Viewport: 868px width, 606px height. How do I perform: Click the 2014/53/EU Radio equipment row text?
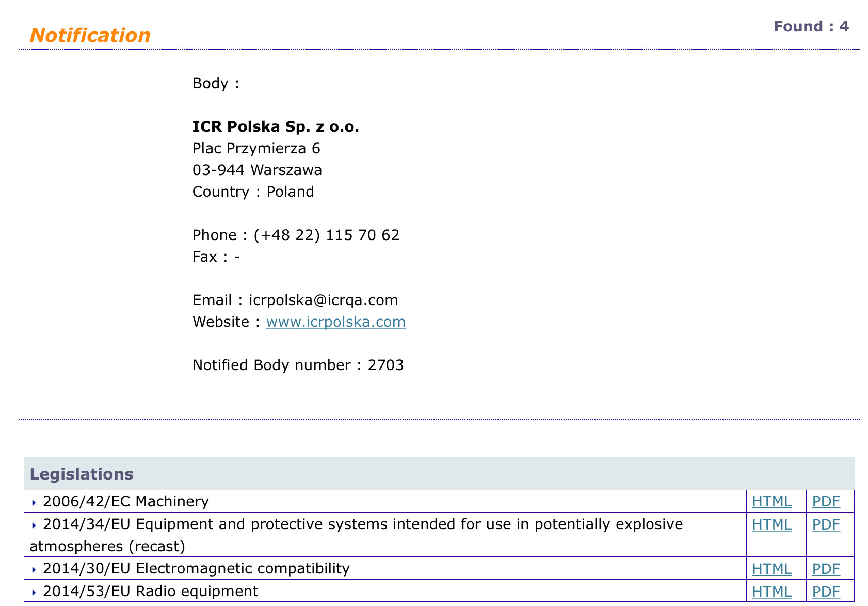click(150, 592)
